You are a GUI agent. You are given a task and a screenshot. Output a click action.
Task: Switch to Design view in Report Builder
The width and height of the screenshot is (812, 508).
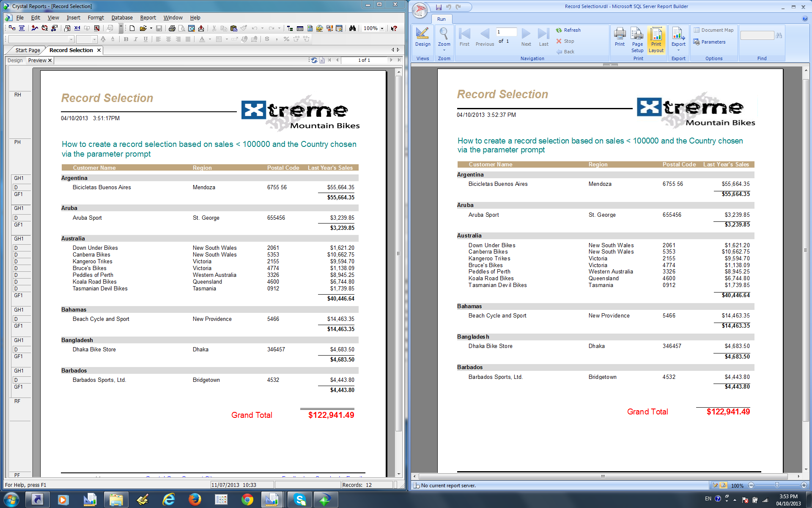422,38
